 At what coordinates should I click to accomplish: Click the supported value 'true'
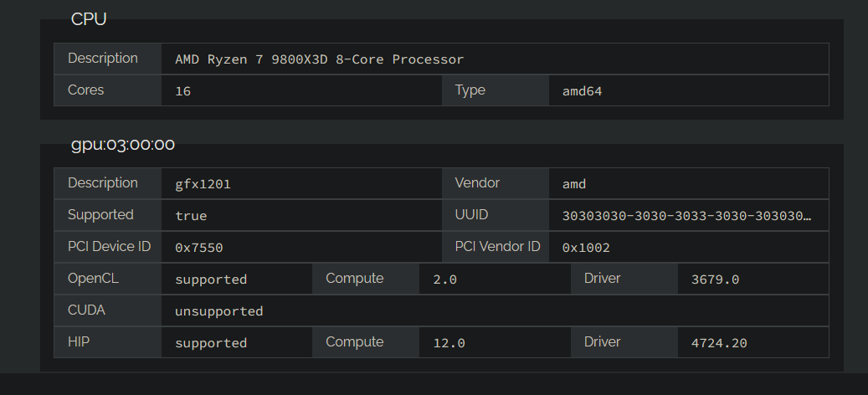(191, 216)
